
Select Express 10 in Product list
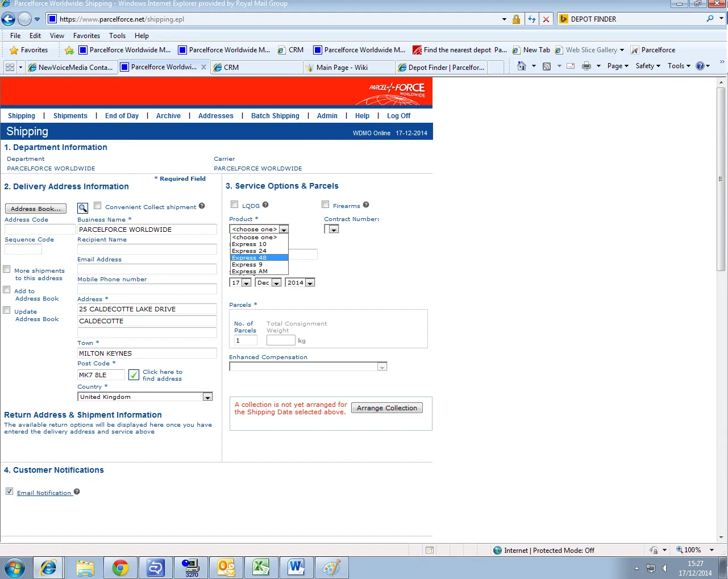259,244
